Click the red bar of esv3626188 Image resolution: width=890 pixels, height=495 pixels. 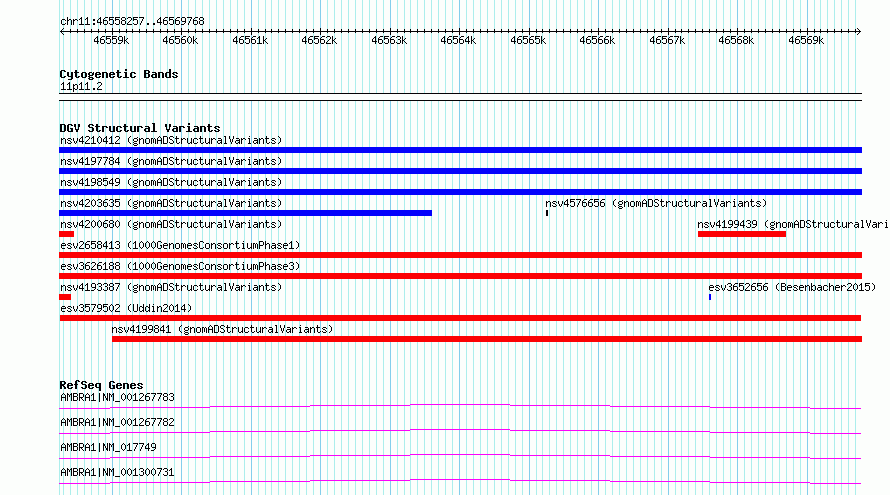460,276
